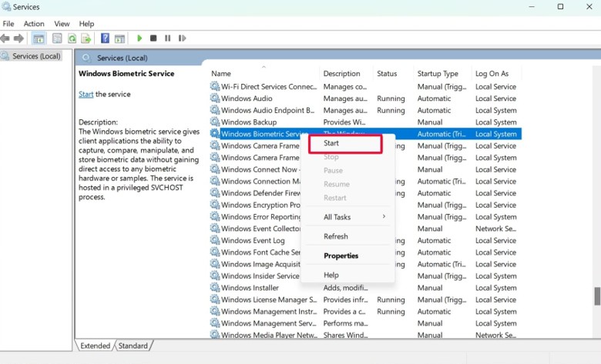
Task: Click the gear icon beside Windows Media Player Network
Action: 215,335
